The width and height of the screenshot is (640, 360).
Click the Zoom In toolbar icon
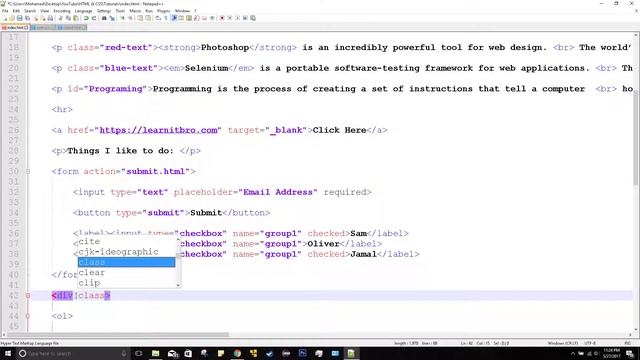pyautogui.click(x=122, y=18)
